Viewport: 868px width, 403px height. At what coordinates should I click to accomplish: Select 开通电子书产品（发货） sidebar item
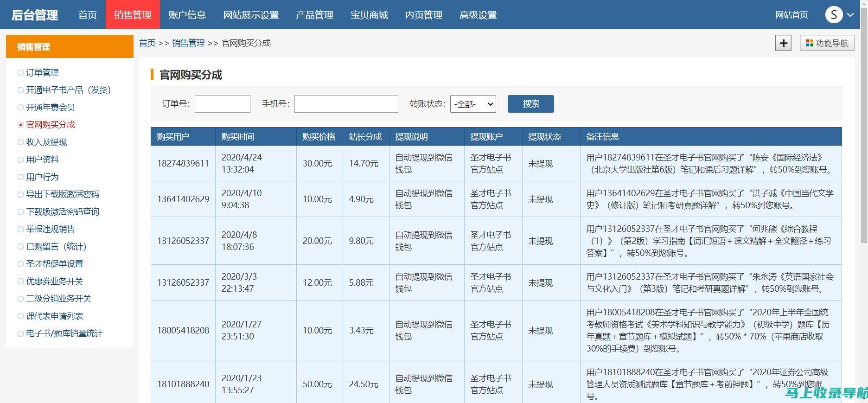tap(68, 90)
